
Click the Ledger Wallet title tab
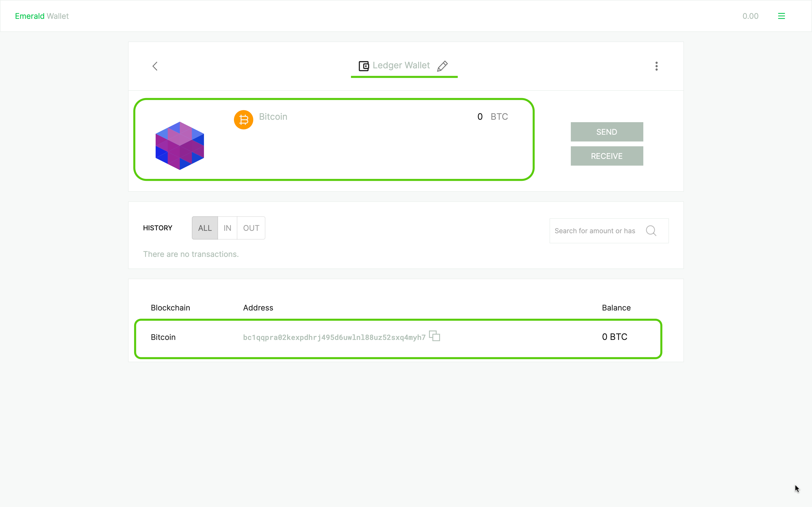pyautogui.click(x=401, y=65)
